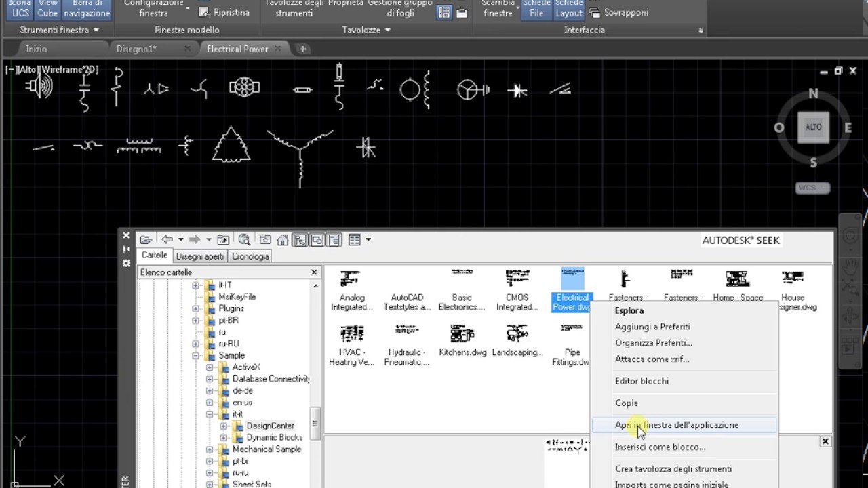Toggle the Barra di navigazione ribbon button
The width and height of the screenshot is (868, 488).
[87, 9]
